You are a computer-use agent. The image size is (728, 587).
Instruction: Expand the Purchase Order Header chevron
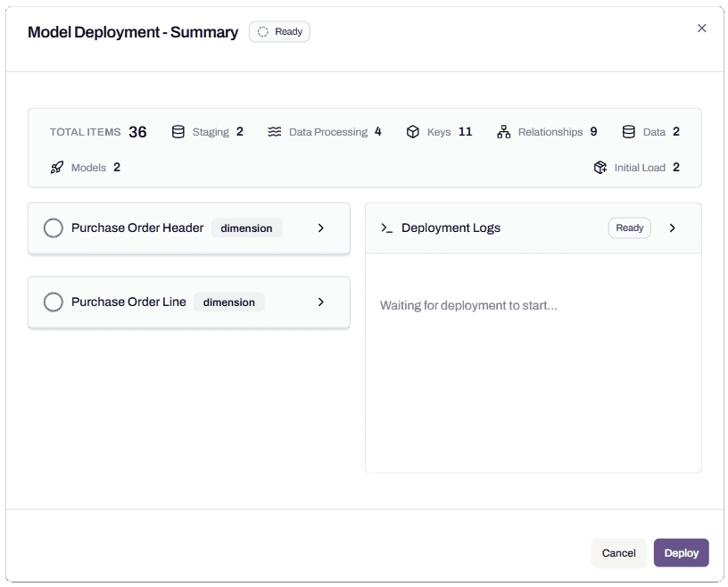point(321,228)
